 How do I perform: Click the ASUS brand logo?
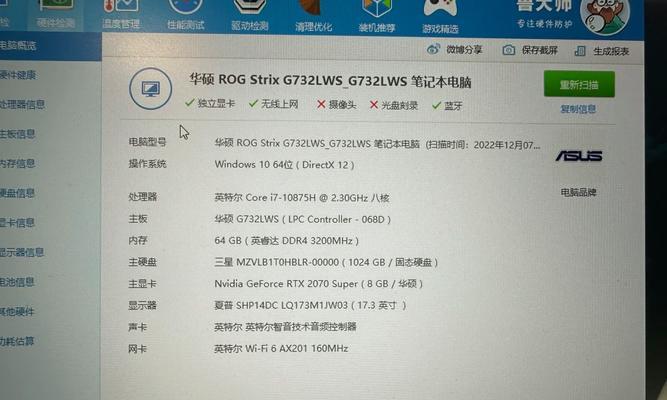click(x=579, y=156)
